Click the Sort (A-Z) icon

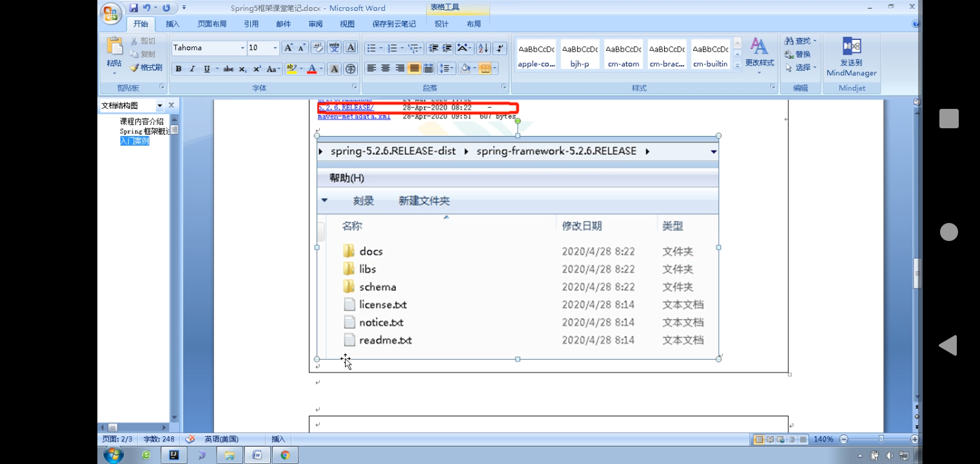point(483,48)
